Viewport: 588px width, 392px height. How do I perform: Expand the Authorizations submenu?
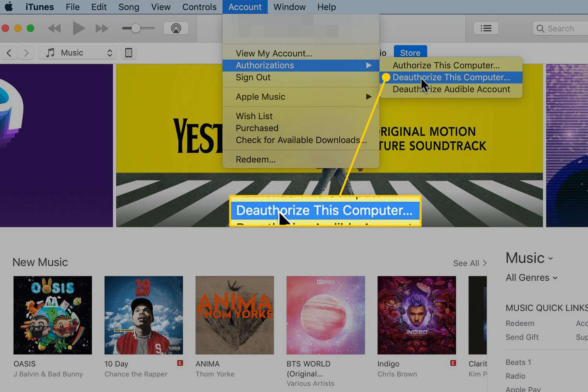[301, 65]
